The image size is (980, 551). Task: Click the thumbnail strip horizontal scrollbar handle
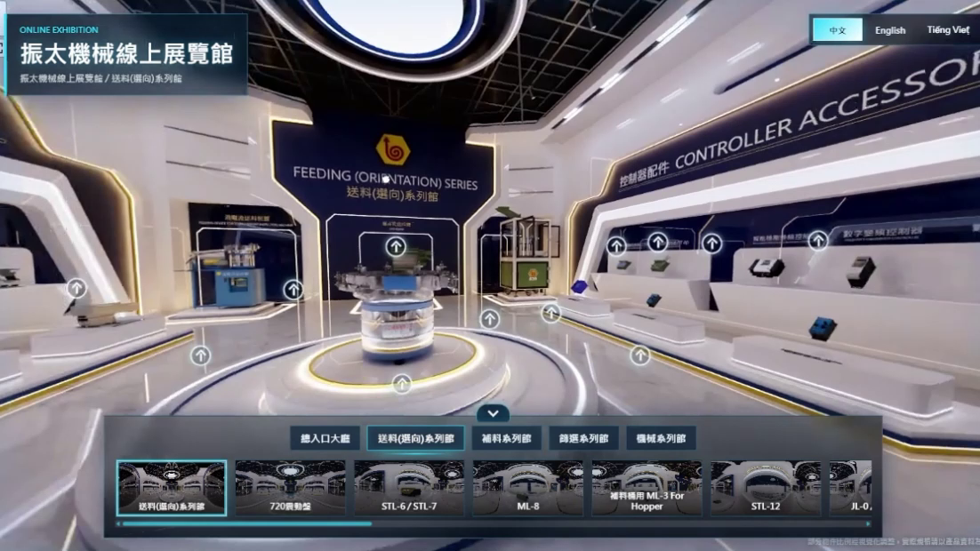247,524
